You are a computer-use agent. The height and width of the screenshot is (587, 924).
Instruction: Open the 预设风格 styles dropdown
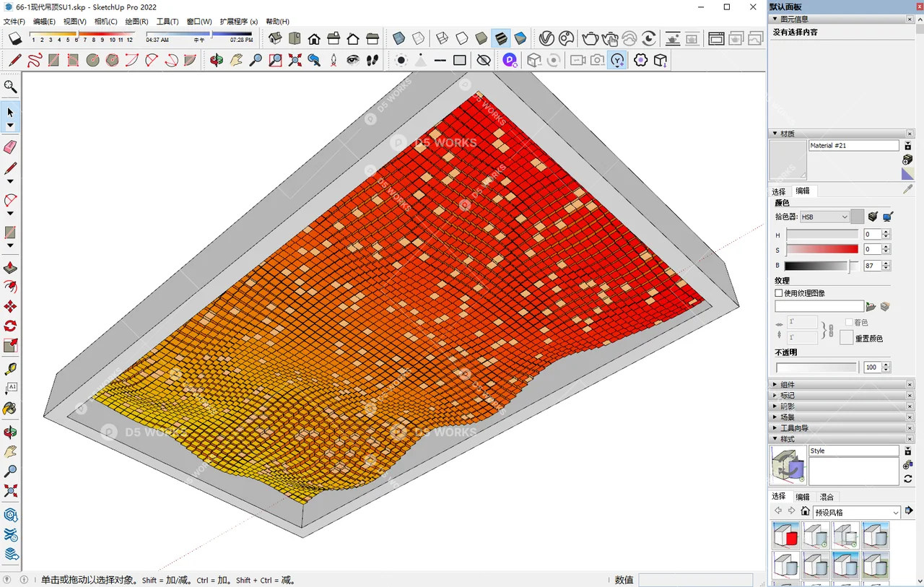[x=856, y=511]
